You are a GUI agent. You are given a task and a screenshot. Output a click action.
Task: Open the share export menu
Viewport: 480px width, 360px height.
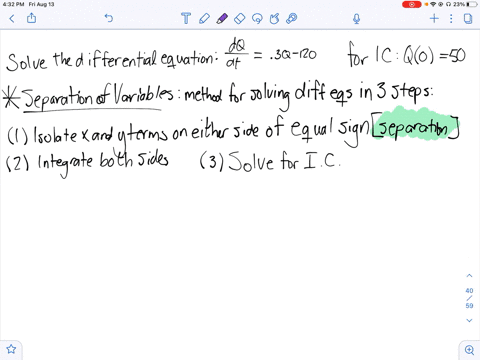(x=31, y=18)
